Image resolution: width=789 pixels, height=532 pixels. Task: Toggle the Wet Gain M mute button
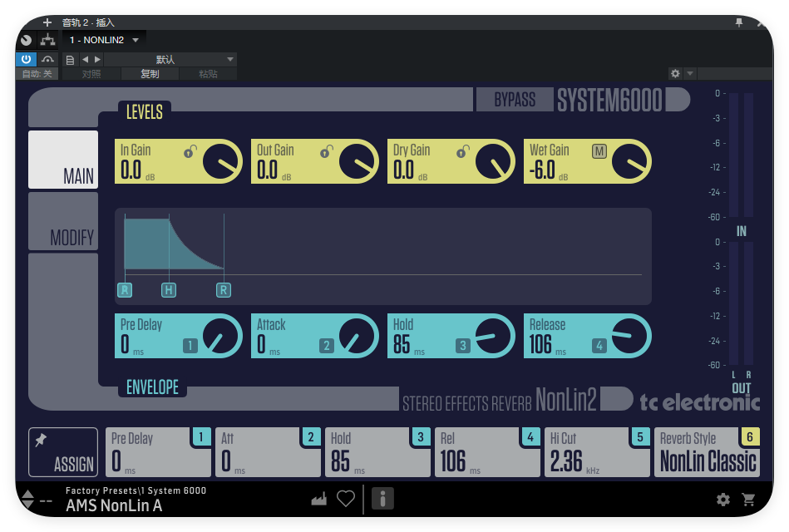click(599, 151)
